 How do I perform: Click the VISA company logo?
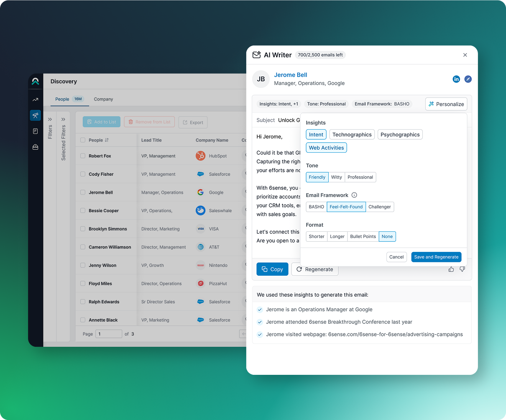(201, 229)
